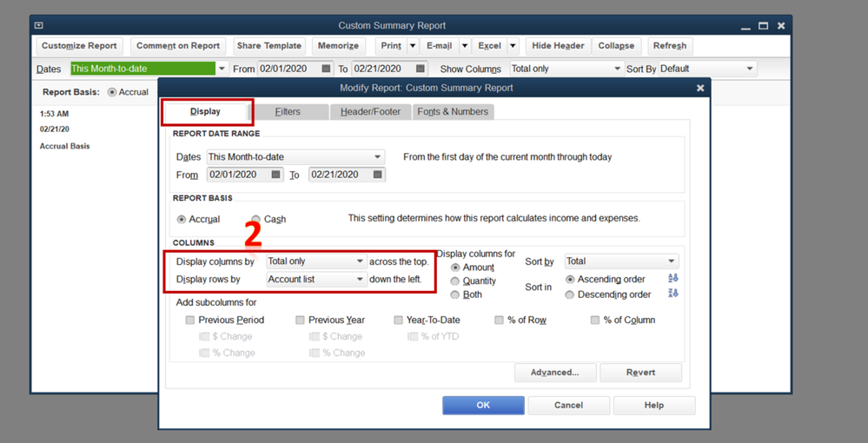This screenshot has width=868, height=443.
Task: Open the Sort by Total dropdown
Action: [x=621, y=261]
